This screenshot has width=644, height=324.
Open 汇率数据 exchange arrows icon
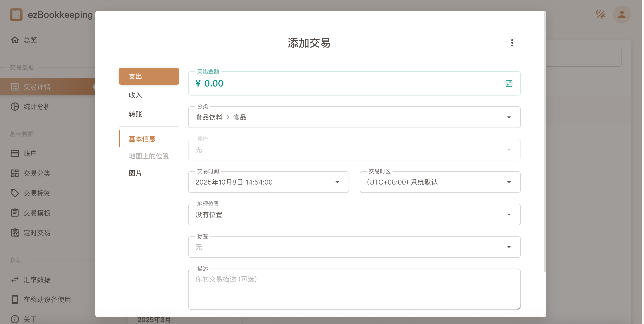click(x=15, y=279)
